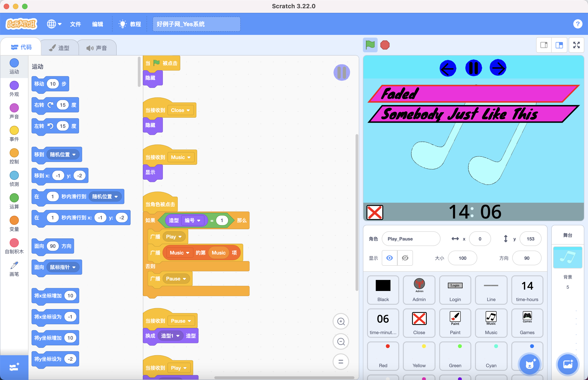Stop the project with red stop sign
Image resolution: width=588 pixels, height=380 pixels.
(385, 45)
